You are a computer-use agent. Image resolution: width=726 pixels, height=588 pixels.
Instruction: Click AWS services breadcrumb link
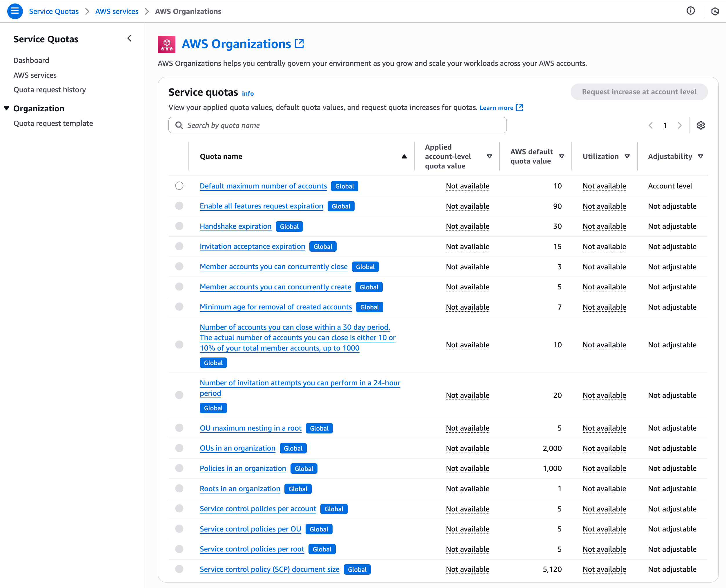coord(117,11)
